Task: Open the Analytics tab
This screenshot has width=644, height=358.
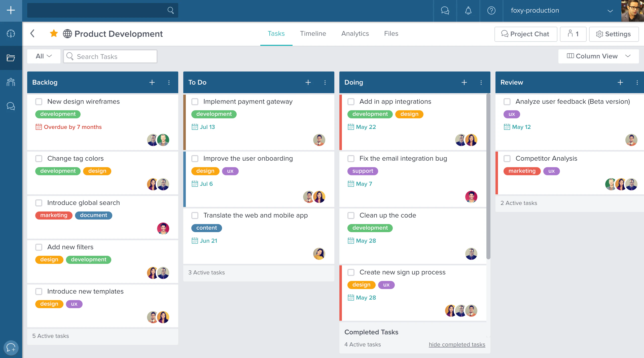Action: (355, 33)
